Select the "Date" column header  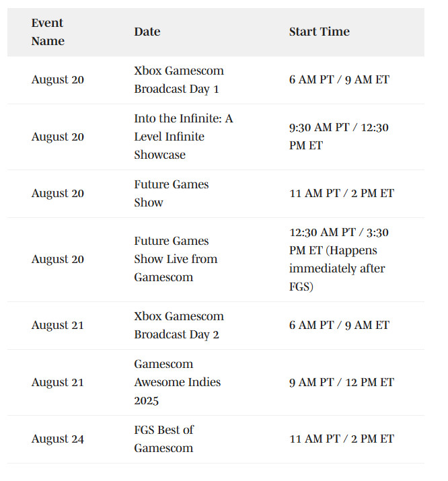pyautogui.click(x=147, y=32)
